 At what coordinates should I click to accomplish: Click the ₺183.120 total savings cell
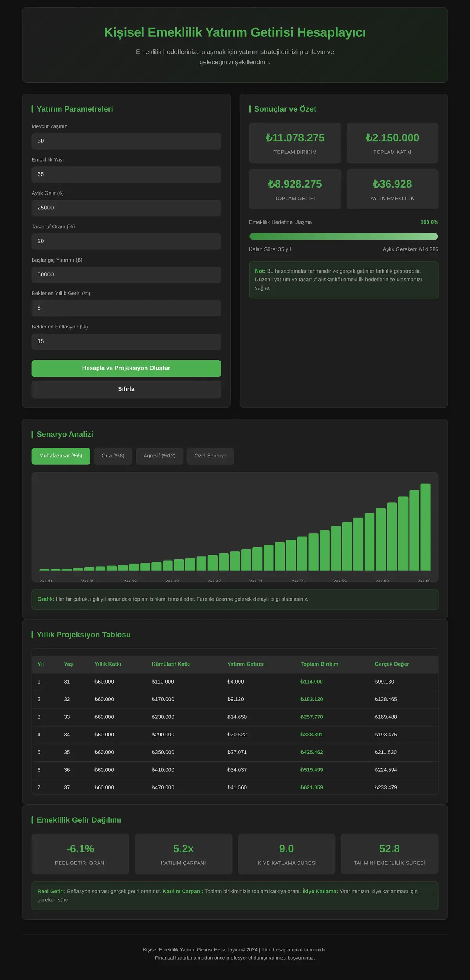point(311,699)
